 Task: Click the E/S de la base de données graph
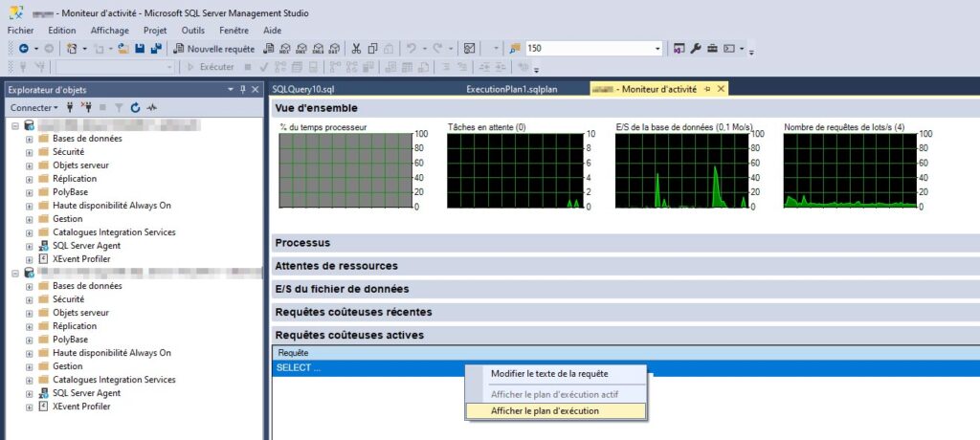(x=681, y=170)
